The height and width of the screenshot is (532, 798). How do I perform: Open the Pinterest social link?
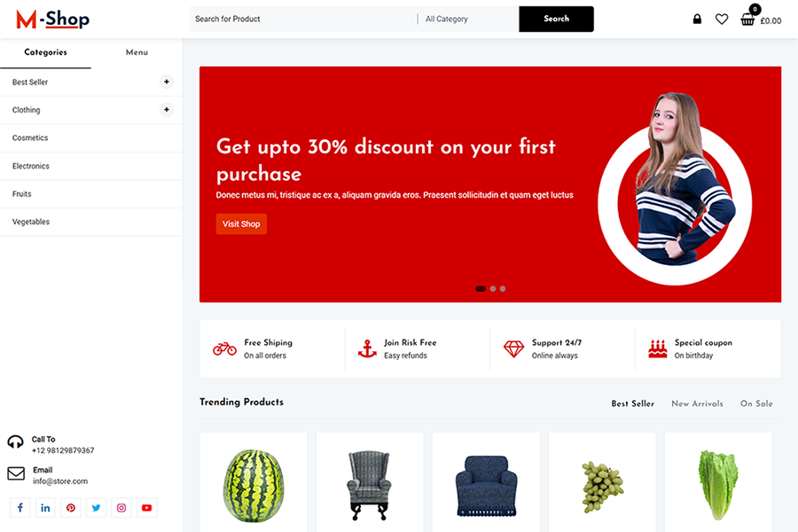coord(71,507)
